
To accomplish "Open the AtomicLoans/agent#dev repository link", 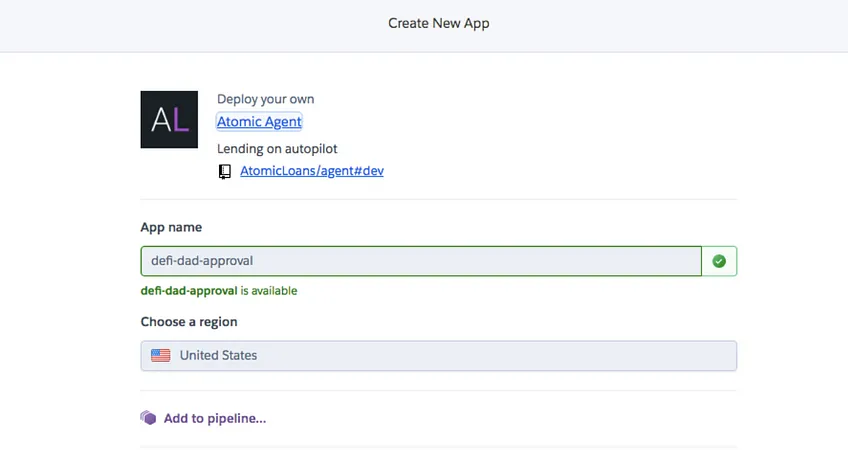I will (x=312, y=171).
